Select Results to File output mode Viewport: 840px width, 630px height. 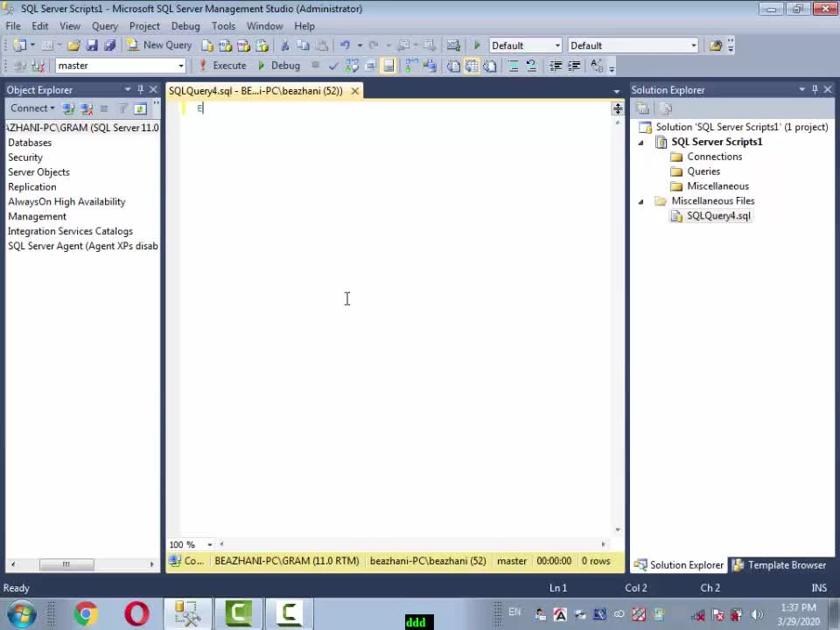490,66
